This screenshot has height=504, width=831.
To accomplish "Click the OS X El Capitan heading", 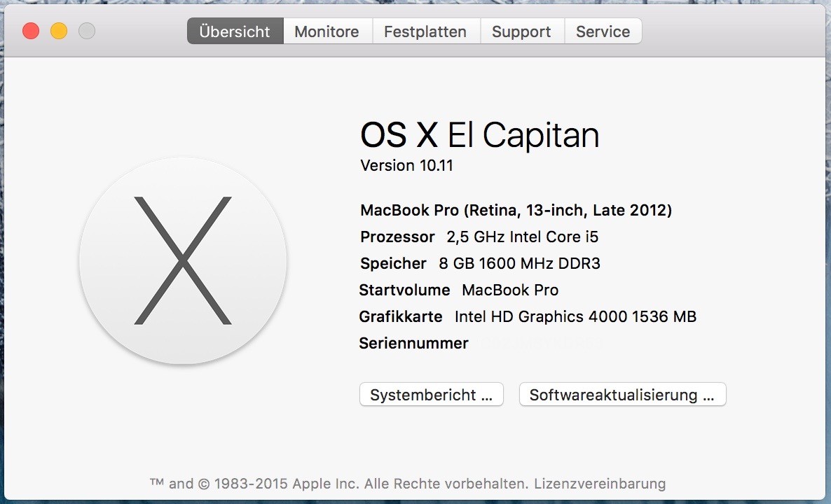I will coord(479,135).
